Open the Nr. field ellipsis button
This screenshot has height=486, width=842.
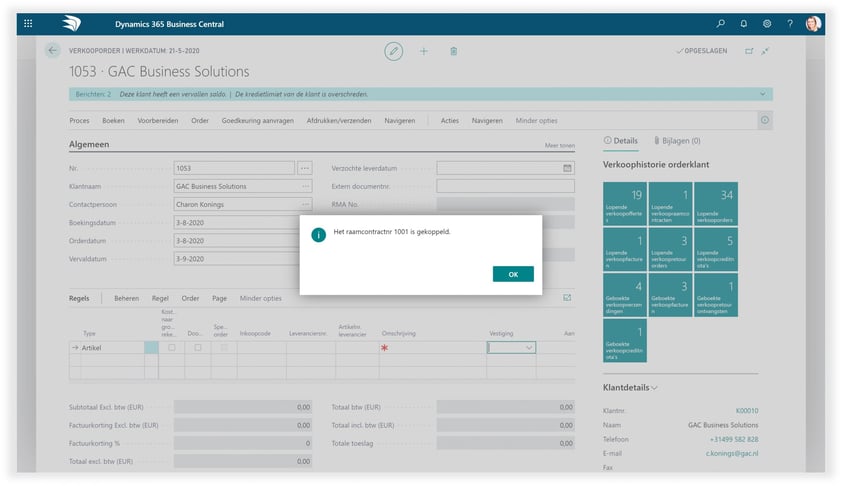pyautogui.click(x=304, y=168)
